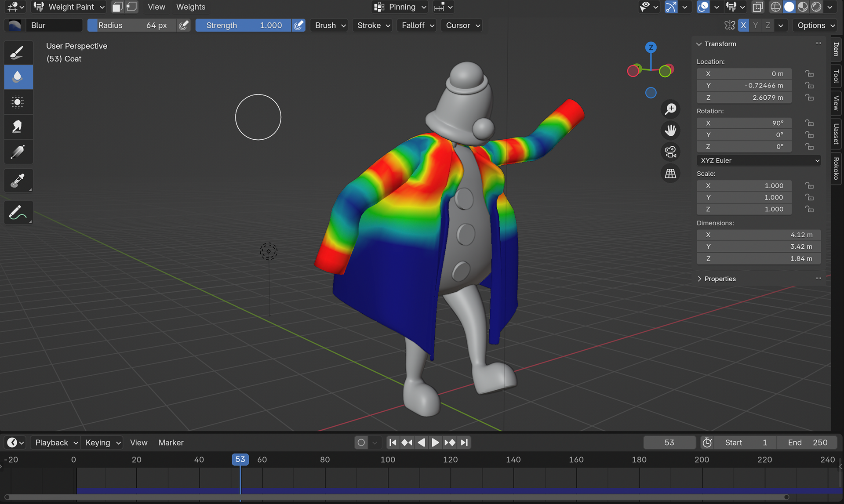This screenshot has height=504, width=844.
Task: Lock the Rotation Z value
Action: click(x=809, y=147)
